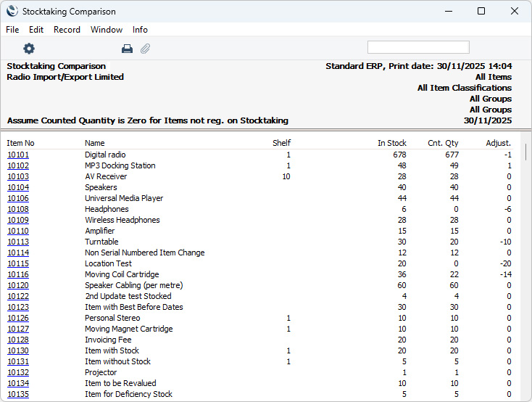Image resolution: width=532 pixels, height=402 pixels.
Task: Click 'Radio Import/Export Limited' company heading
Action: (65, 77)
